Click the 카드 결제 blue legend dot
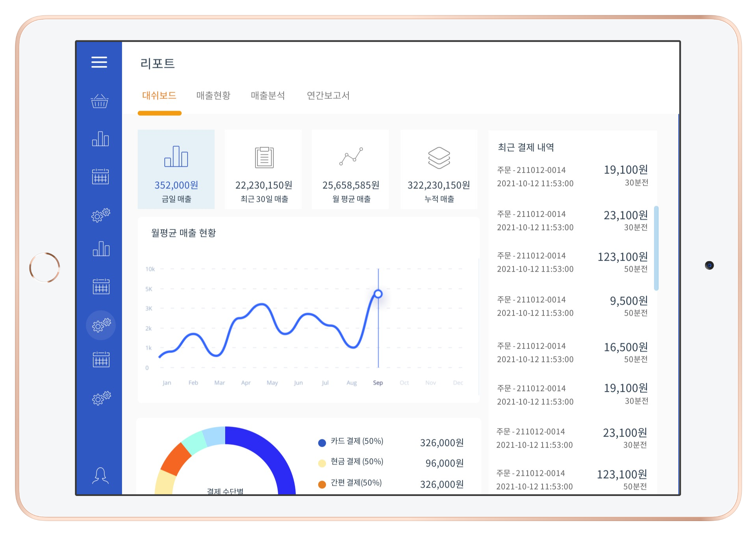Viewport: 756px width, 536px height. click(322, 443)
